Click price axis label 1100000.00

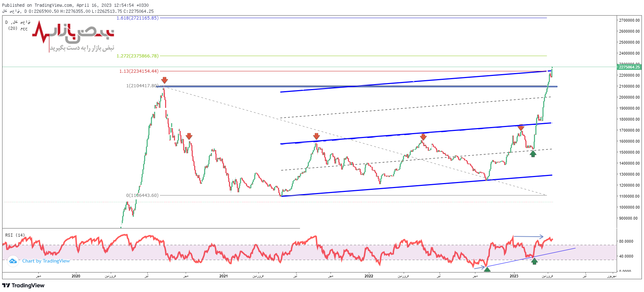pyautogui.click(x=629, y=197)
